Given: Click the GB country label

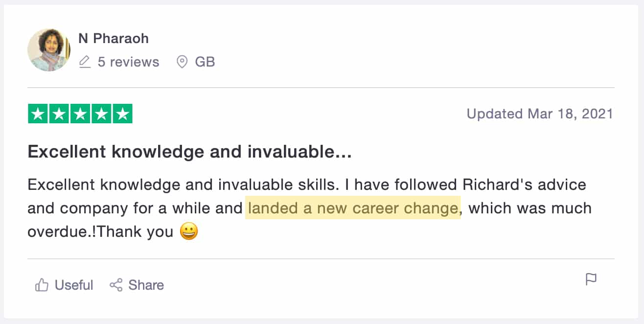Looking at the screenshot, I should [205, 62].
